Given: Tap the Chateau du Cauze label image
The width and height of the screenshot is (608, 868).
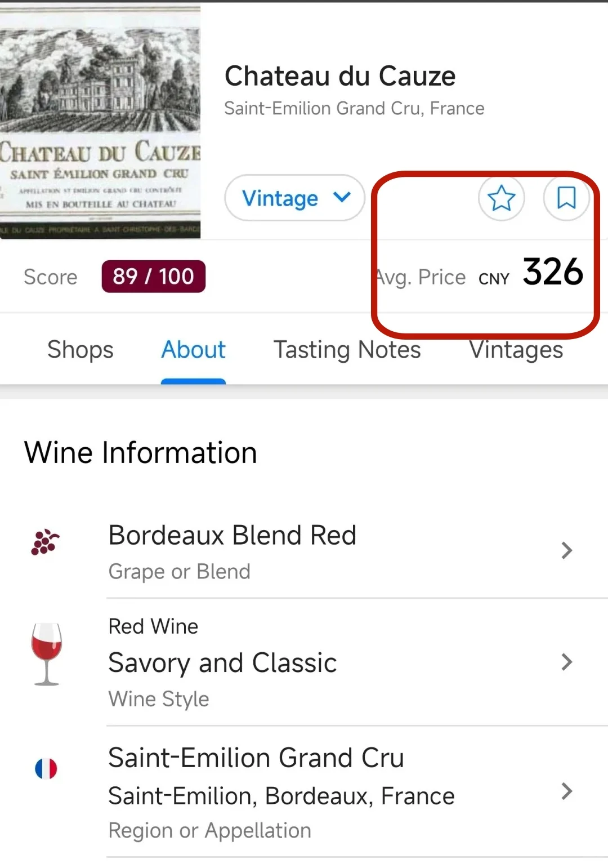Looking at the screenshot, I should [x=100, y=123].
